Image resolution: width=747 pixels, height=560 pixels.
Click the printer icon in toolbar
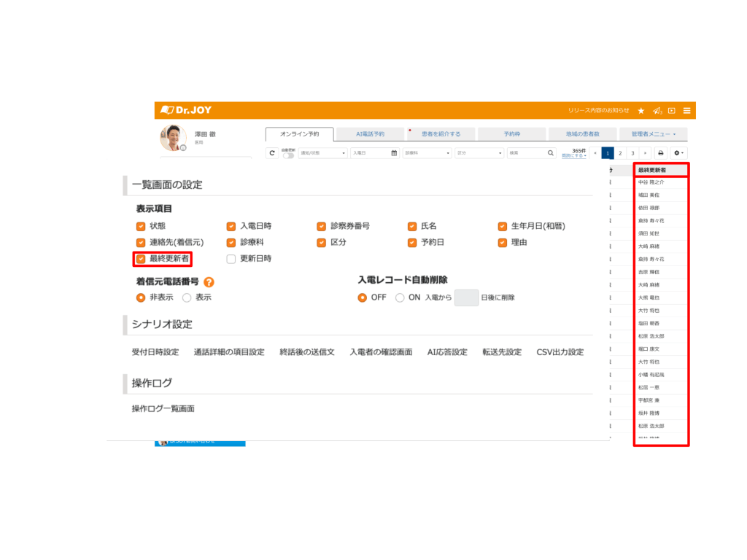[x=660, y=153]
